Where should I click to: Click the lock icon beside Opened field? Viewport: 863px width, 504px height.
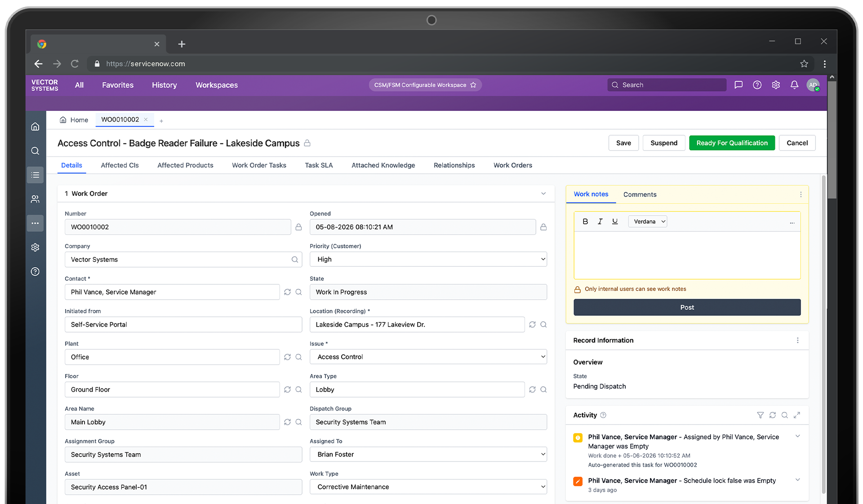click(543, 227)
